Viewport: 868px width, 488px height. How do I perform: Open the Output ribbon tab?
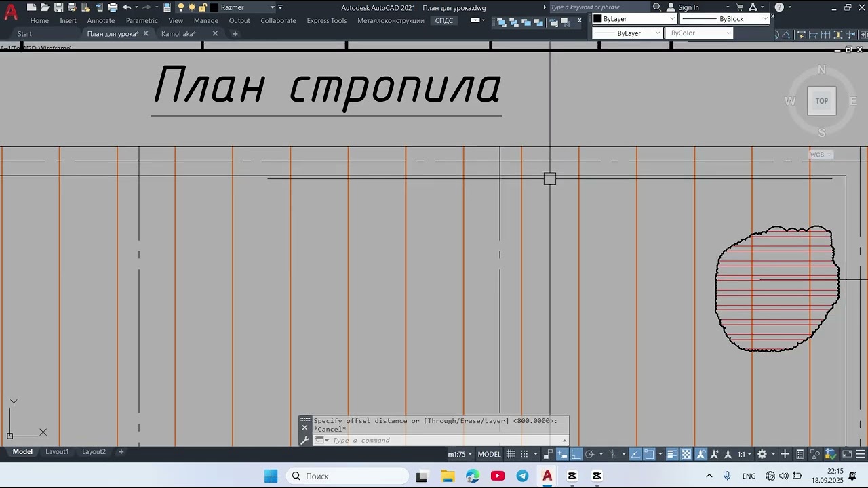tap(239, 20)
